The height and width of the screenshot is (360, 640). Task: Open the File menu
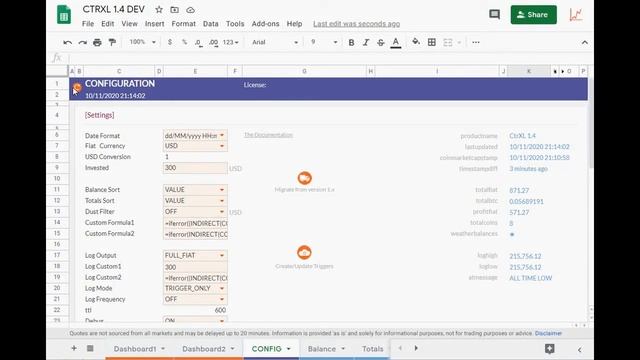[88, 24]
